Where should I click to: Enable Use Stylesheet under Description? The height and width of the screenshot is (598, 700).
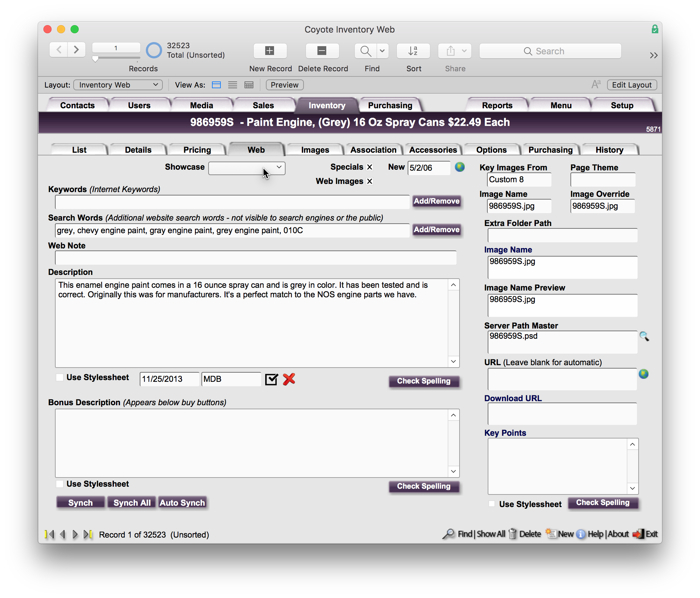pos(60,377)
